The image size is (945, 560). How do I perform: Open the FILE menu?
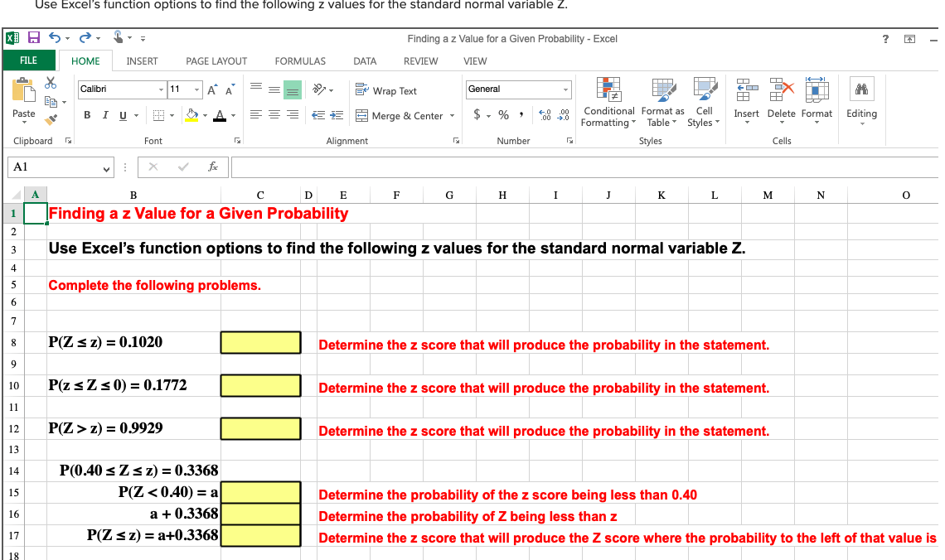tap(29, 60)
